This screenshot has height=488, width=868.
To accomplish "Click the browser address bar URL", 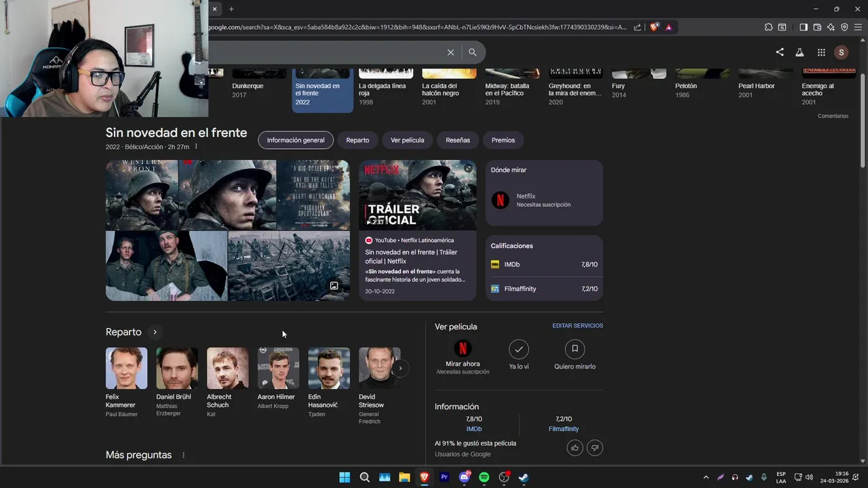I will pos(417,27).
